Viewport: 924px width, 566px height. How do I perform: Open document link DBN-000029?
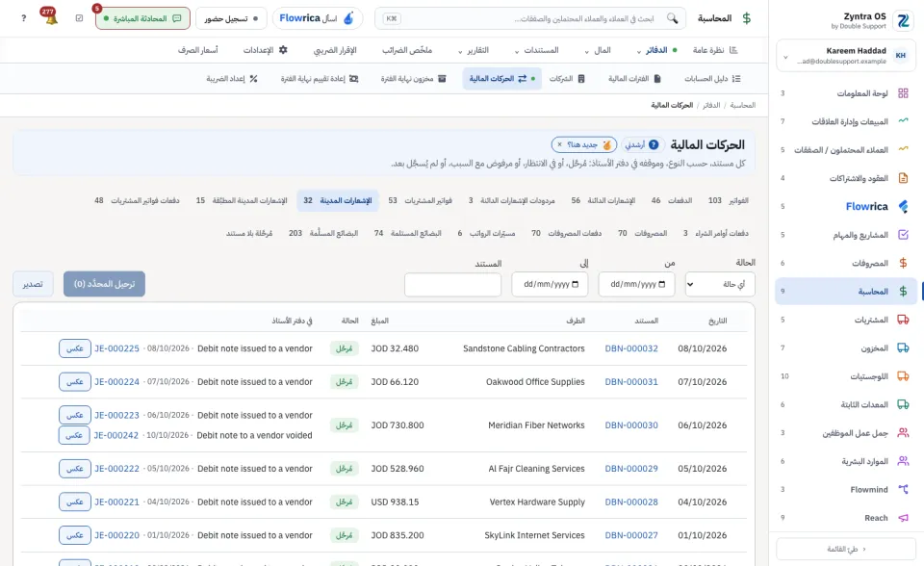tap(631, 469)
